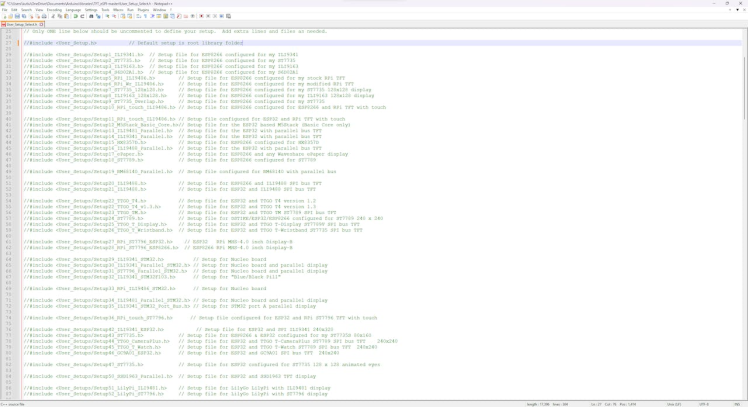Open the Document Map panel icon

pyautogui.click(x=166, y=16)
